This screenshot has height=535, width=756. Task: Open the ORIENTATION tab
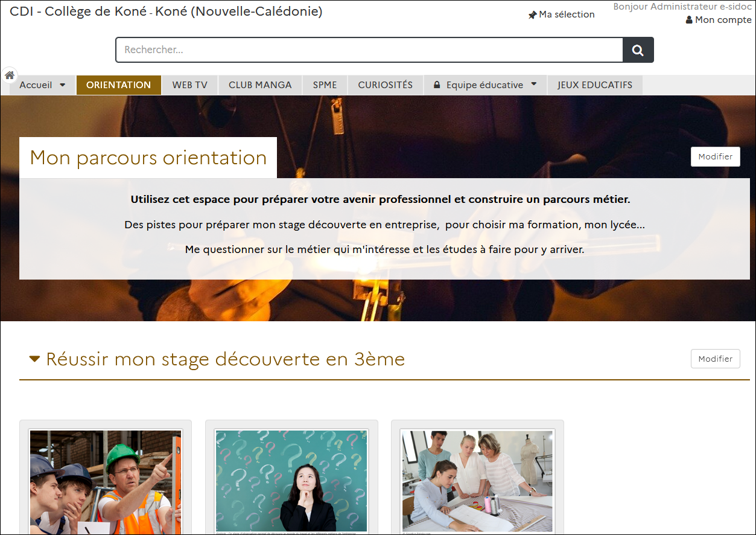(x=118, y=85)
